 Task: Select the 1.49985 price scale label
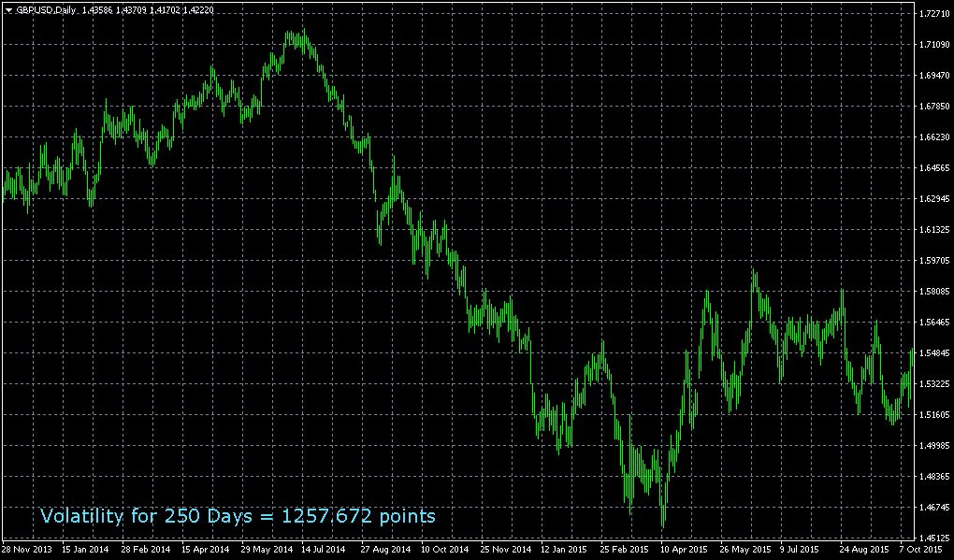[935, 446]
